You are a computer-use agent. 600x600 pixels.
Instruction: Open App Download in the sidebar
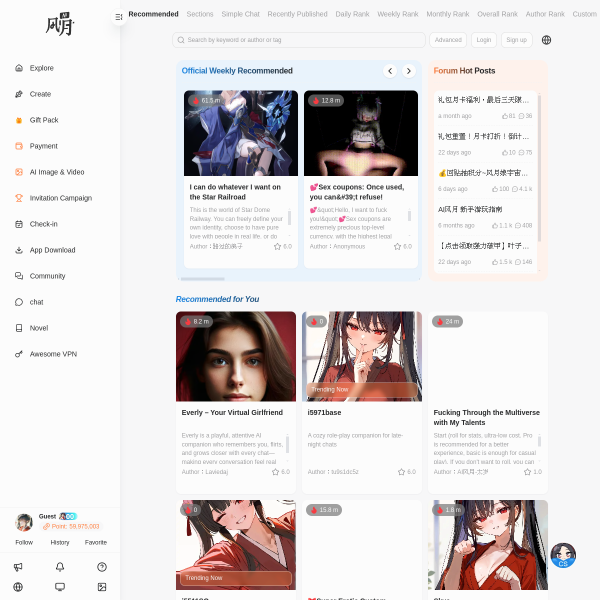tap(45, 250)
